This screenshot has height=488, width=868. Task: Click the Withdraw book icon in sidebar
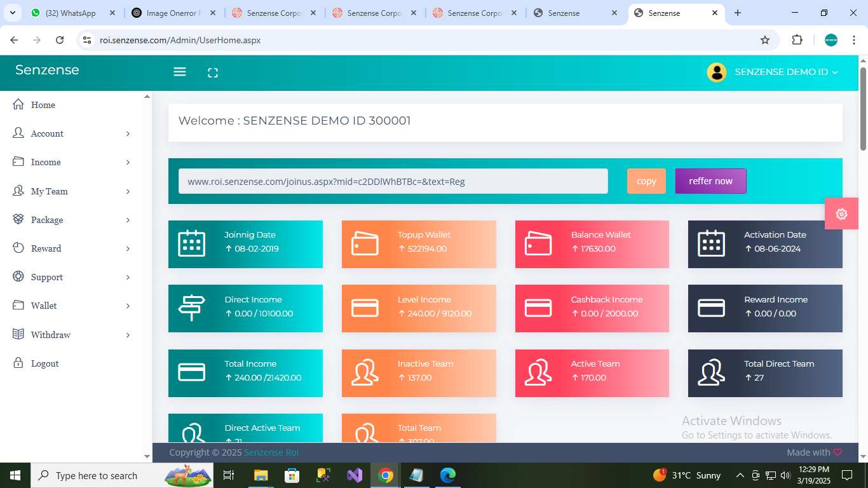[18, 334]
